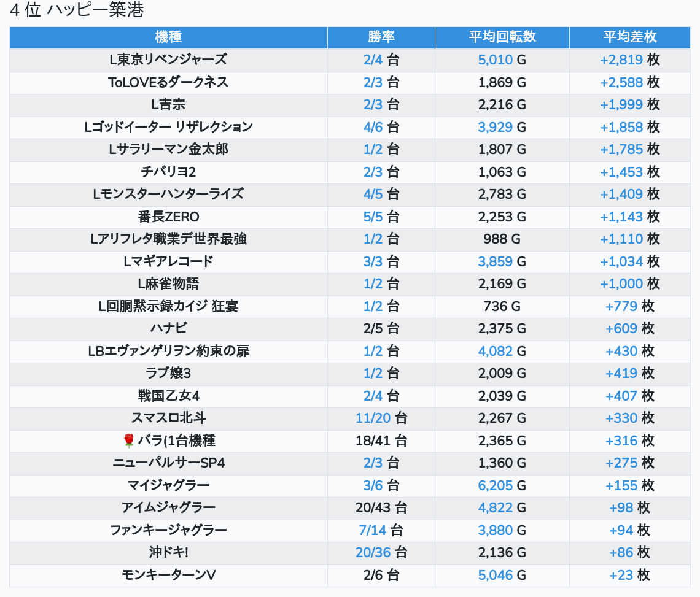Click the rose icon beside バラ(1台機種
This screenshot has width=700, height=597.
pyautogui.click(x=128, y=441)
